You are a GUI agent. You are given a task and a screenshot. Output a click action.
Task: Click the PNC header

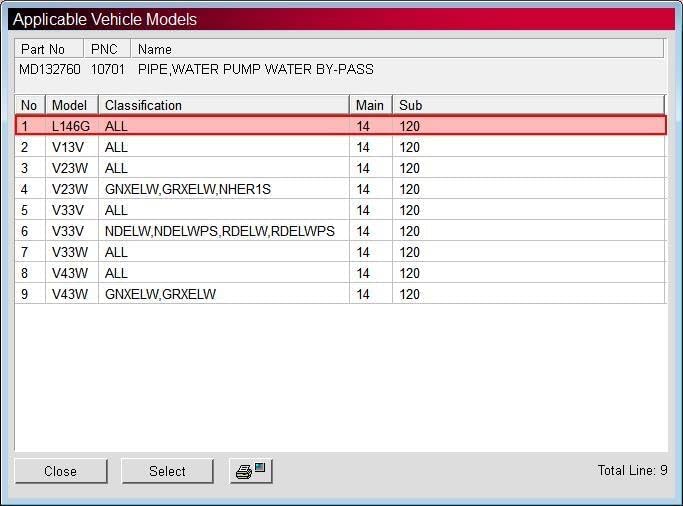pos(107,49)
